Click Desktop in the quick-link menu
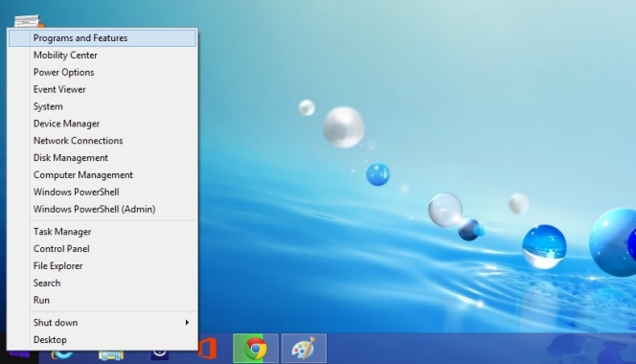 coord(102,340)
